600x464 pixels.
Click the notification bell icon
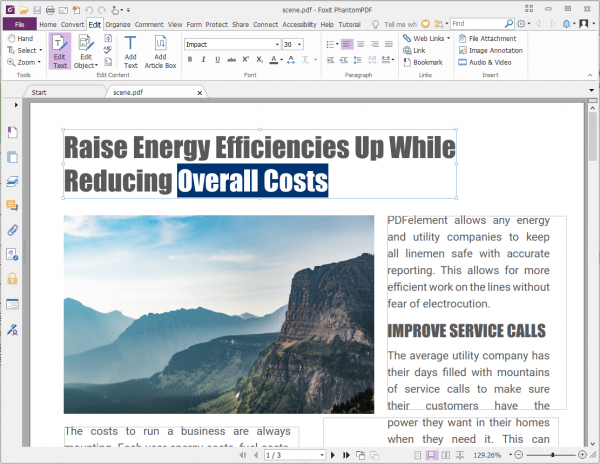(566, 24)
